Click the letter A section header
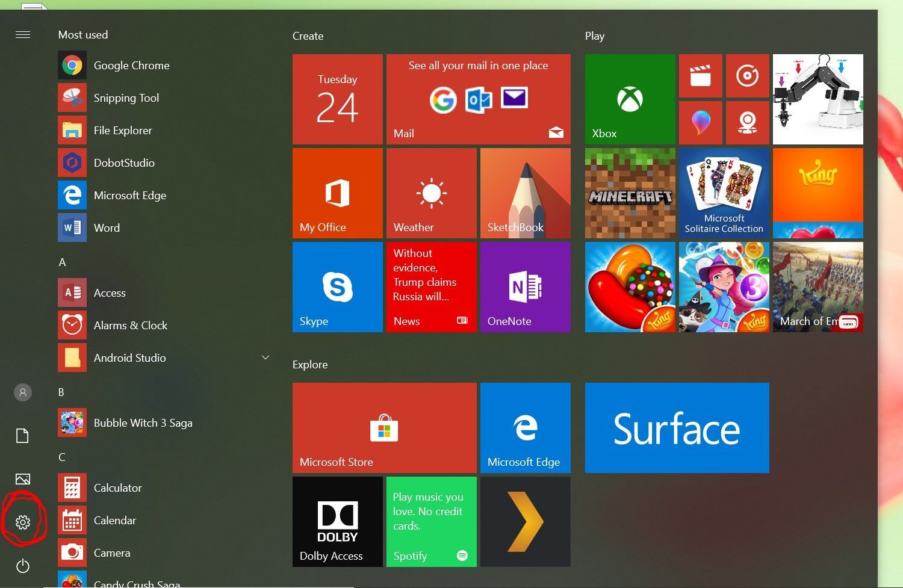The image size is (903, 588). click(62, 262)
